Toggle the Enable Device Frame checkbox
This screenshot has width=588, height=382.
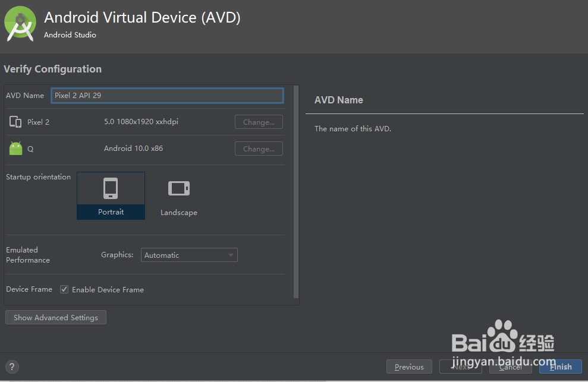coord(64,289)
